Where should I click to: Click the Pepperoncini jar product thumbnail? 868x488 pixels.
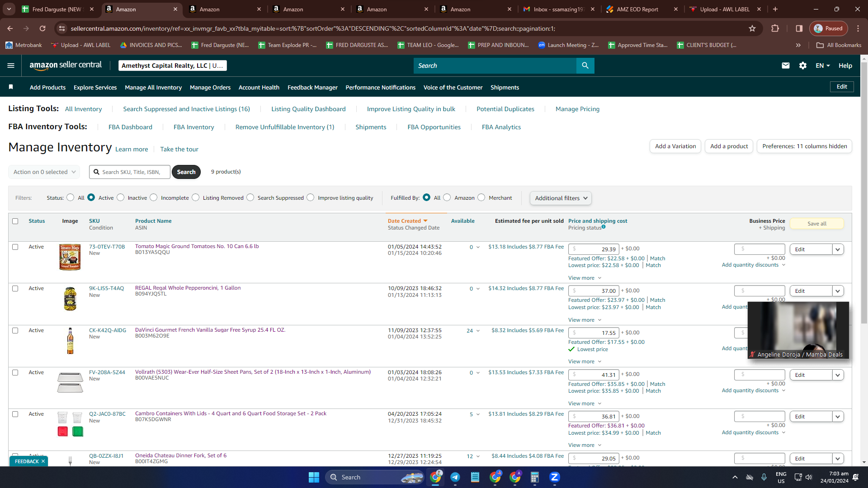(x=70, y=299)
